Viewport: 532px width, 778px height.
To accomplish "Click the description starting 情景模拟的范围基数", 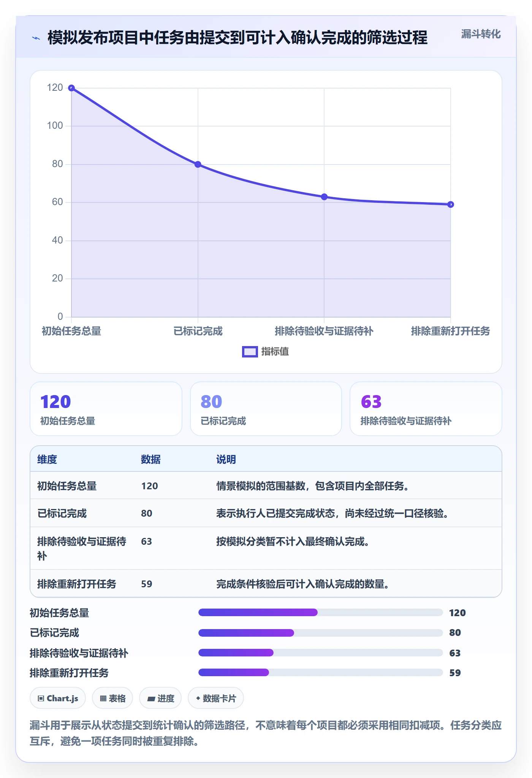I will 313,486.
